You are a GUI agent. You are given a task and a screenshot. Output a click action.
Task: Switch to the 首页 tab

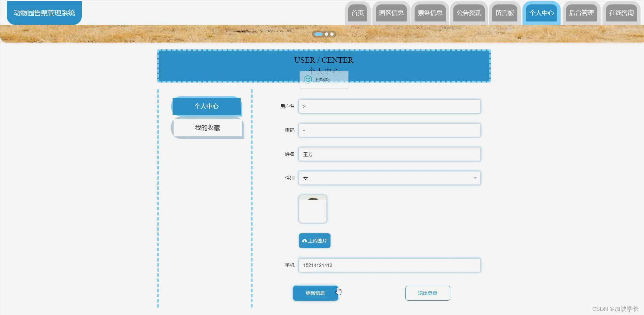point(357,13)
